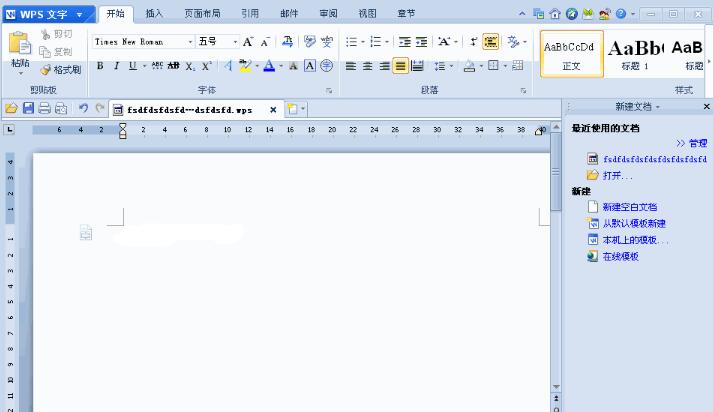This screenshot has height=412, width=713.
Task: Switch to the 插入 (Insert) tab
Action: click(154, 14)
